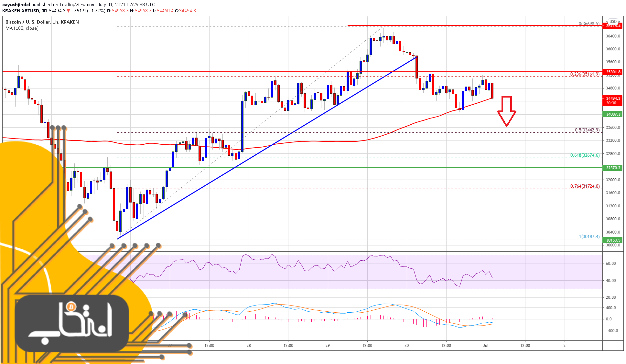
Task: Click the RSI 20.00 axis value
Action: (611, 297)
